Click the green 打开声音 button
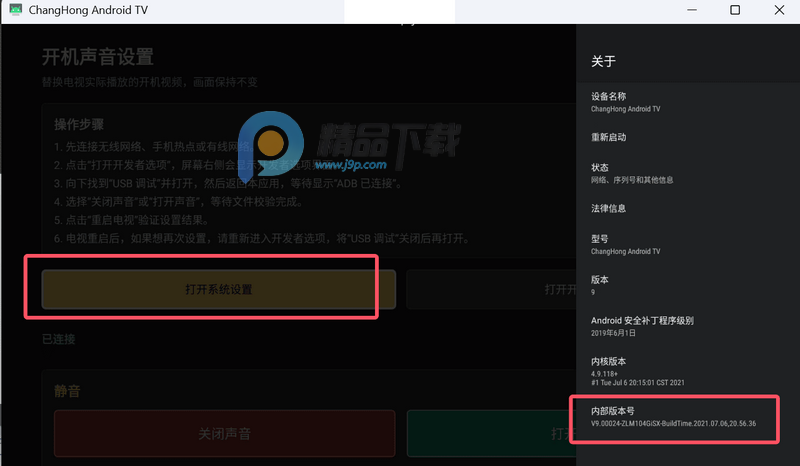This screenshot has width=800, height=466. [491, 434]
